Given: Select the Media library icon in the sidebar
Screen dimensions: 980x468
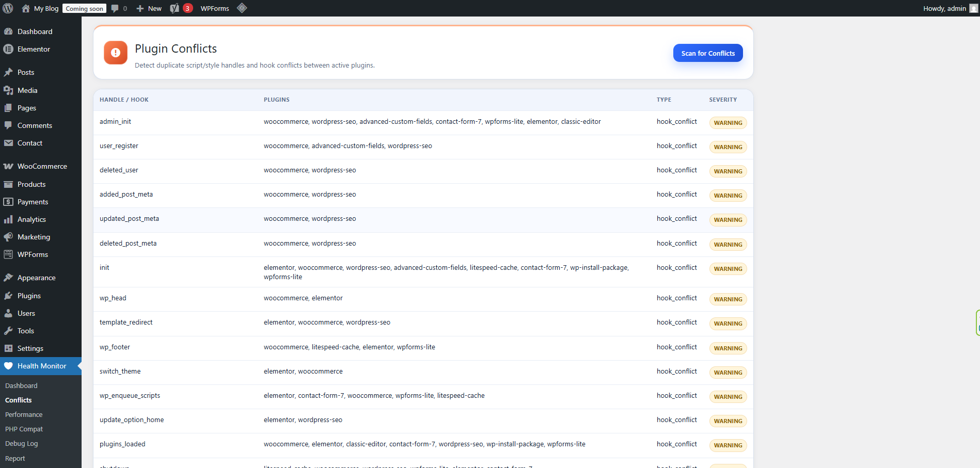Looking at the screenshot, I should 9,90.
